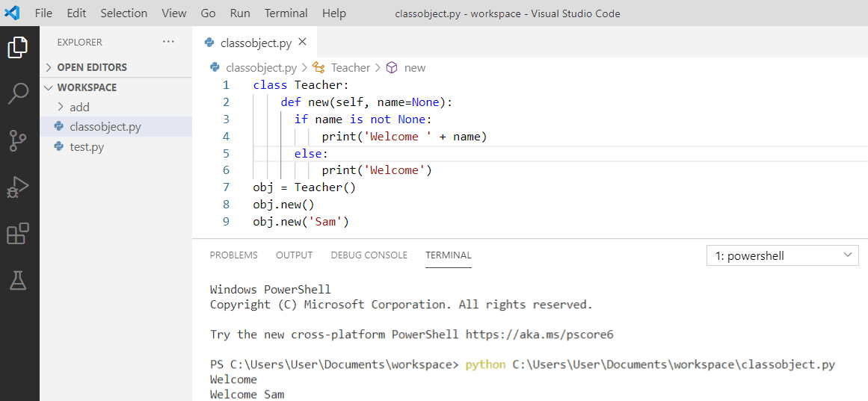Open the Run and Debug view icon

point(18,187)
